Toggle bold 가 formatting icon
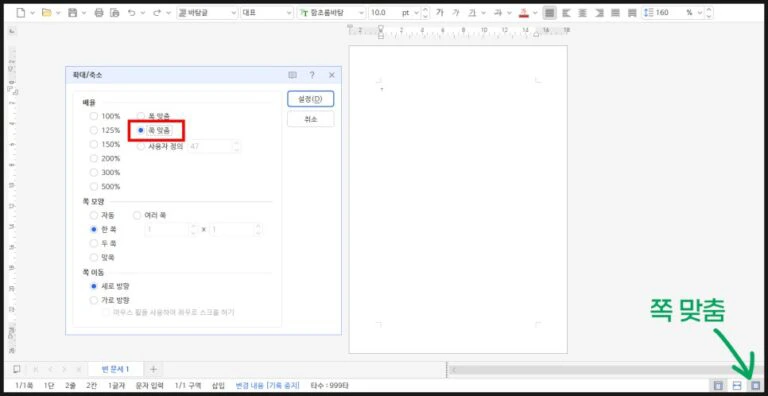The height and width of the screenshot is (396, 768). 440,13
